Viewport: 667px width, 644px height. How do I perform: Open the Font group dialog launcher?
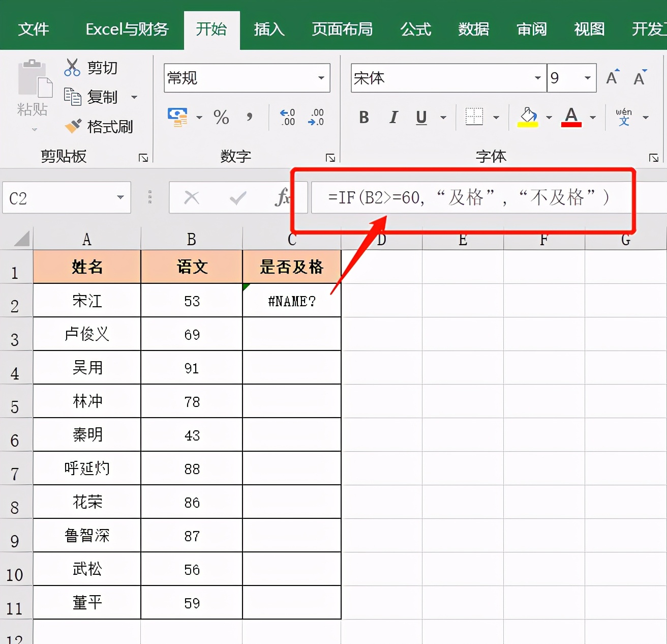pos(654,158)
